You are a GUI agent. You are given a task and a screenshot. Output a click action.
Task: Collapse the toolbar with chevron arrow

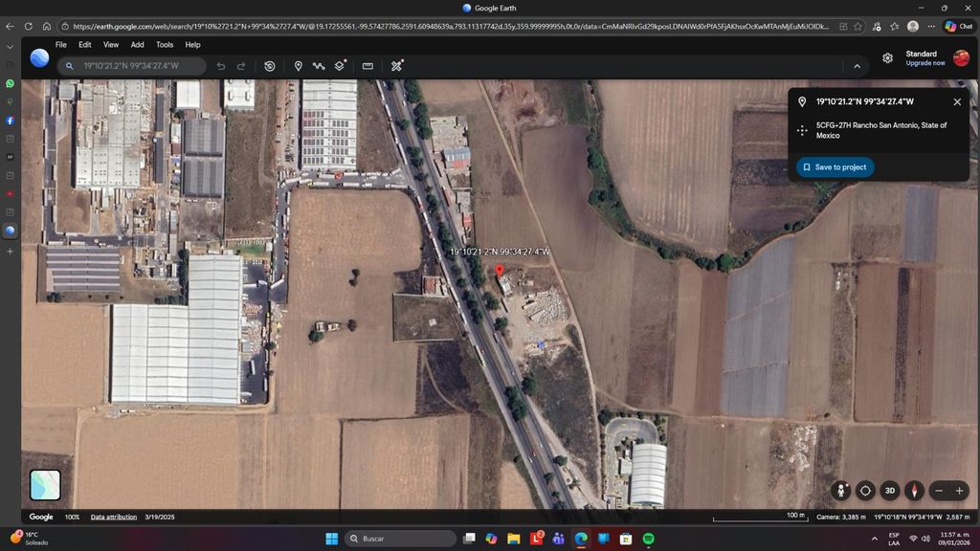(x=857, y=66)
